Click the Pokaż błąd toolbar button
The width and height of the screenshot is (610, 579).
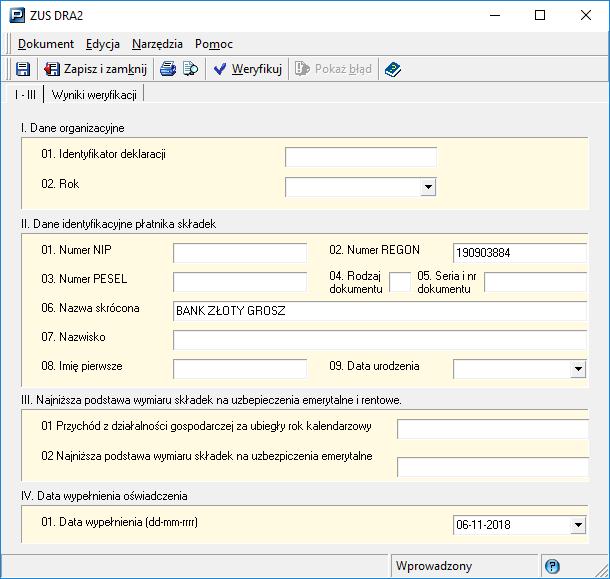click(333, 69)
